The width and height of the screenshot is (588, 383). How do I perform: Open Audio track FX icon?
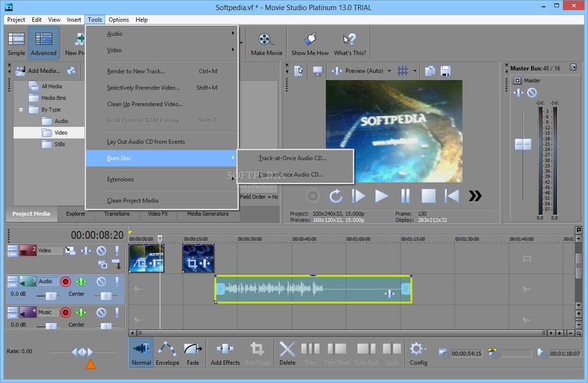point(81,282)
